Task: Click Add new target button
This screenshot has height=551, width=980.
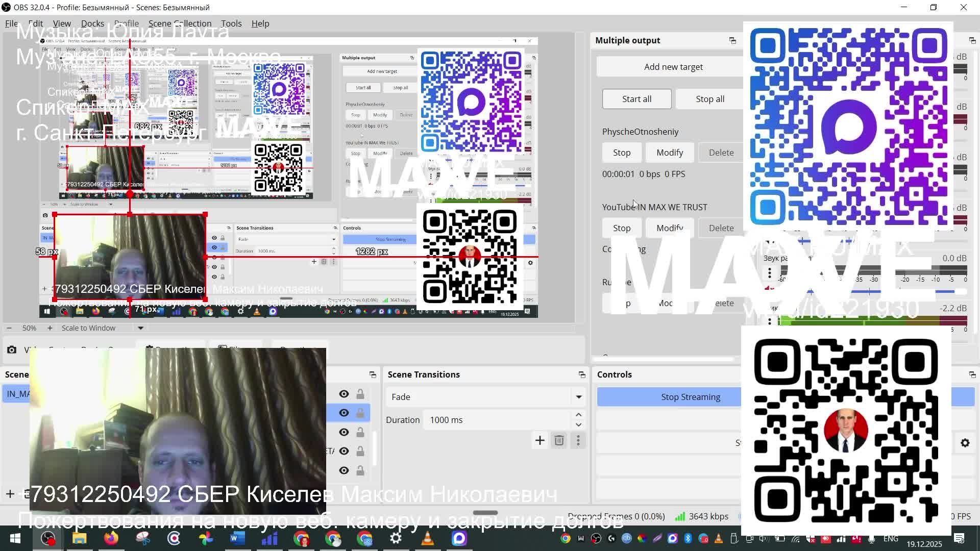Action: pyautogui.click(x=673, y=67)
